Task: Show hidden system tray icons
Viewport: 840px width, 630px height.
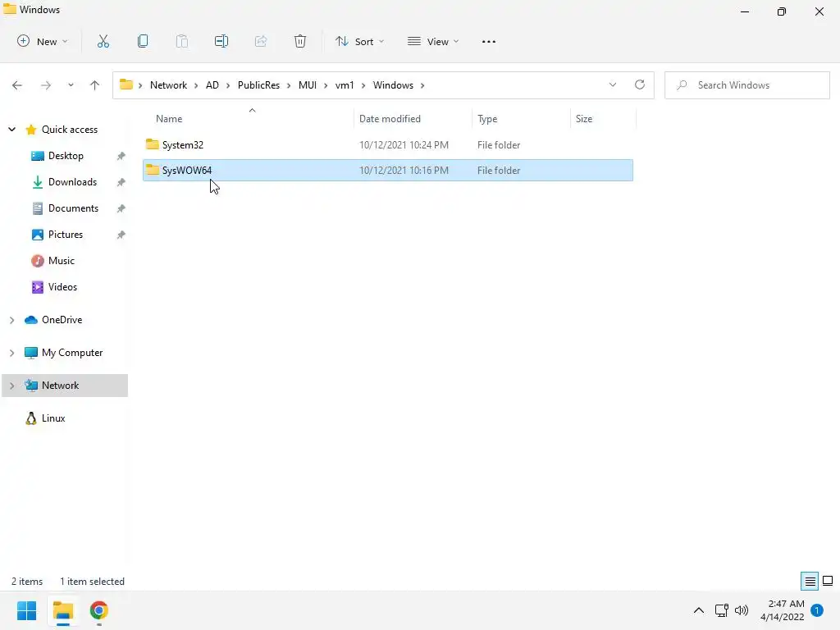Action: tap(699, 610)
